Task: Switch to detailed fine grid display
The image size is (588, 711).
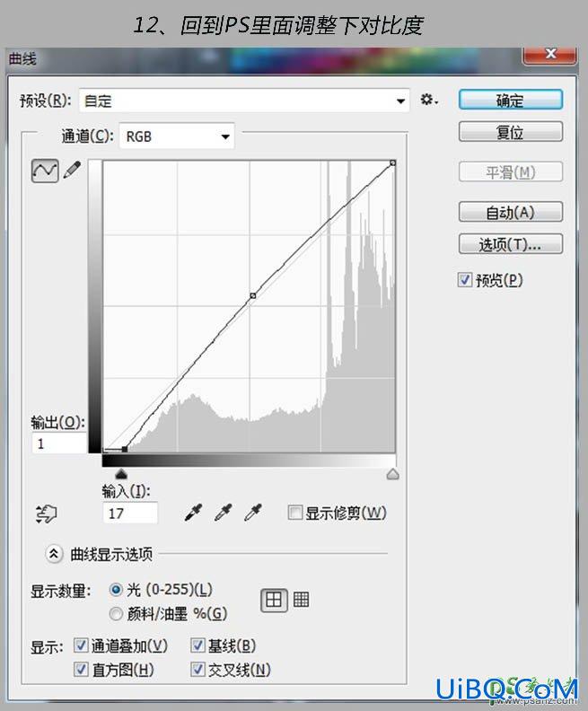Action: point(301,600)
